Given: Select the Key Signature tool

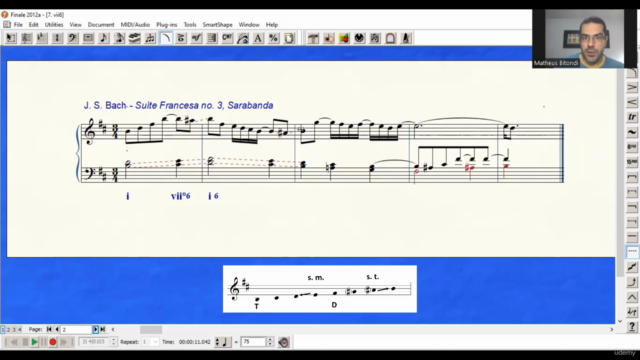Looking at the screenshot, I should (42, 38).
